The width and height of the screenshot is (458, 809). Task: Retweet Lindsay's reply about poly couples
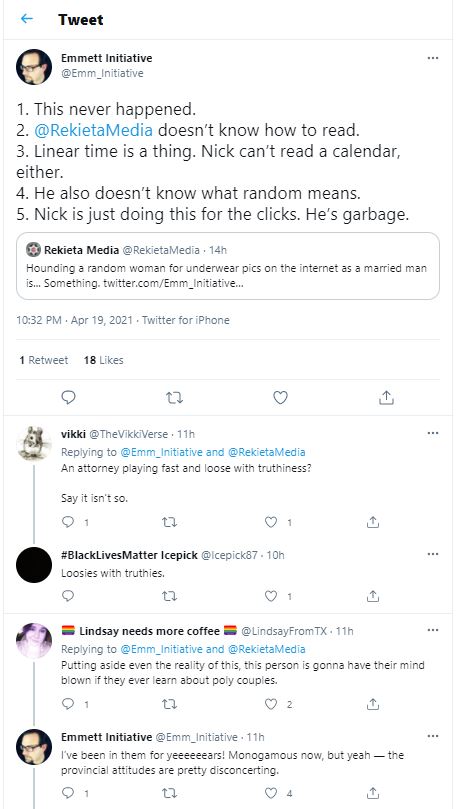tap(169, 704)
